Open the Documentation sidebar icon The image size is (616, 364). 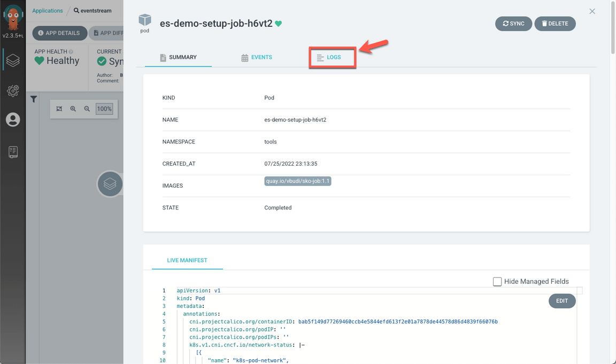tap(13, 152)
